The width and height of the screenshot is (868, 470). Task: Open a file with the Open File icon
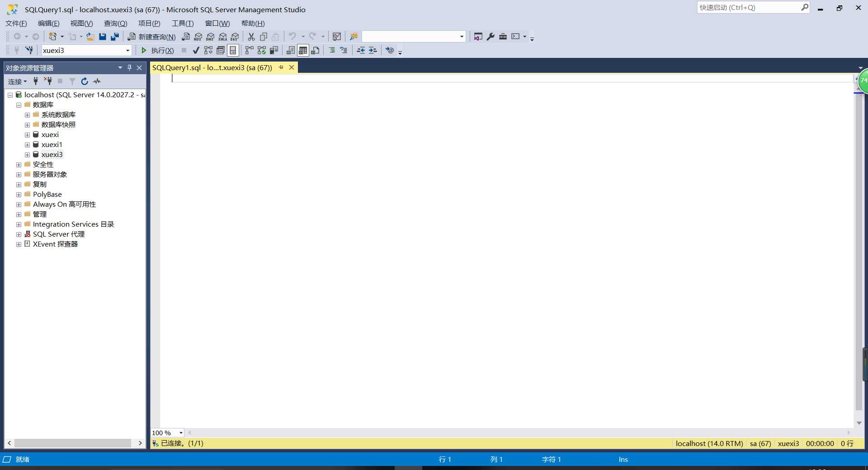90,37
